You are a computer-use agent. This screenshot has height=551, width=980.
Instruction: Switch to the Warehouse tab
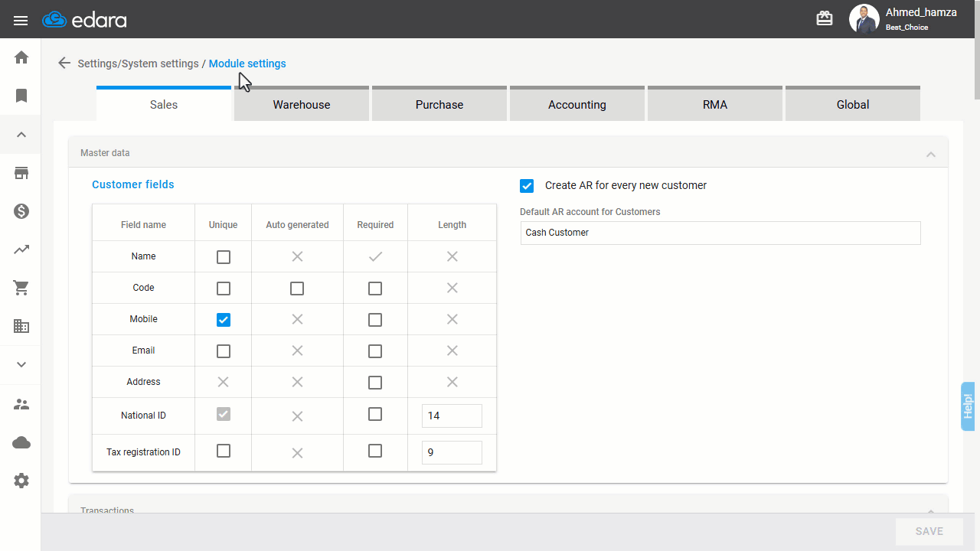pyautogui.click(x=302, y=103)
